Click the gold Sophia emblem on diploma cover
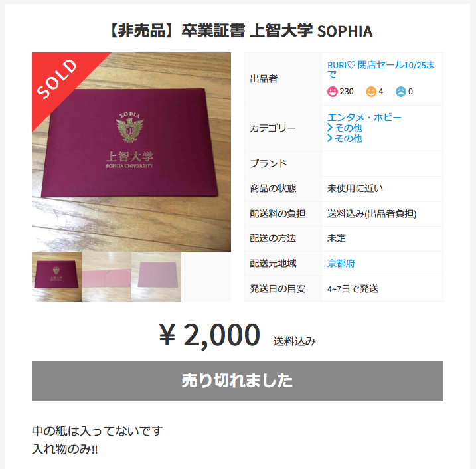The width and height of the screenshot is (476, 469). click(x=129, y=128)
